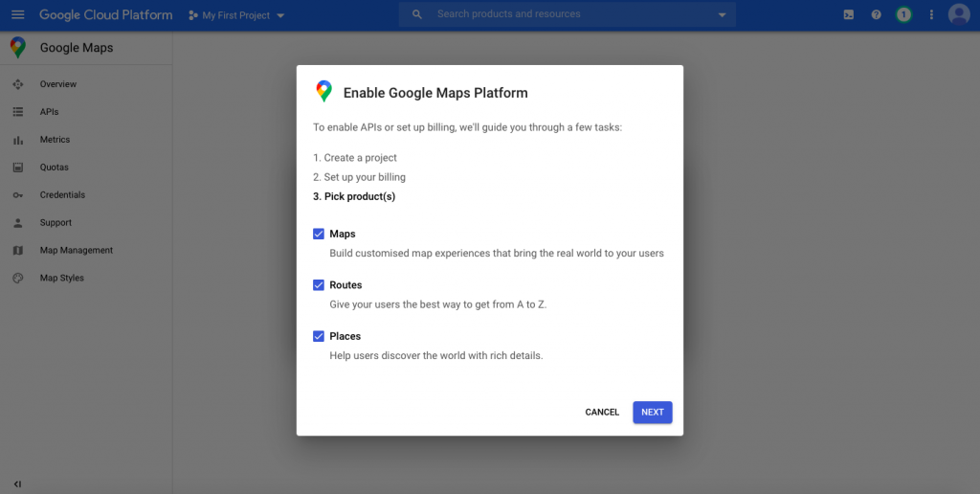Uncheck the Routes product checkbox
Screen dimensions: 980x494
click(319, 285)
